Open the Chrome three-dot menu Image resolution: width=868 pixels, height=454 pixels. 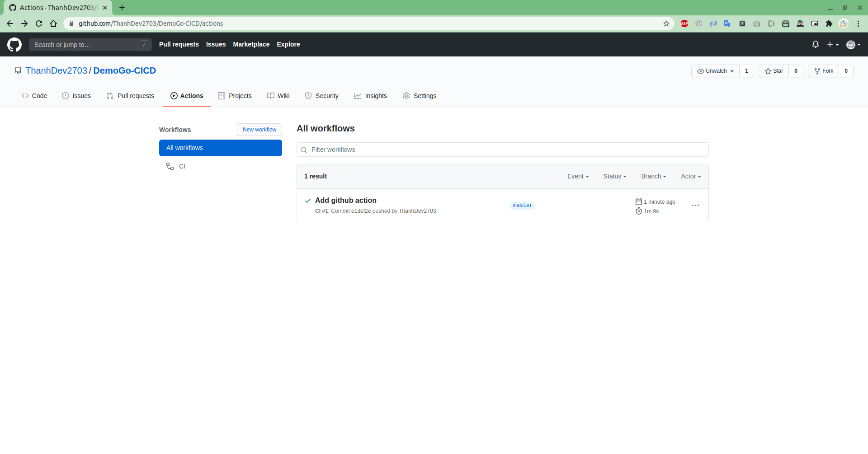(x=858, y=23)
